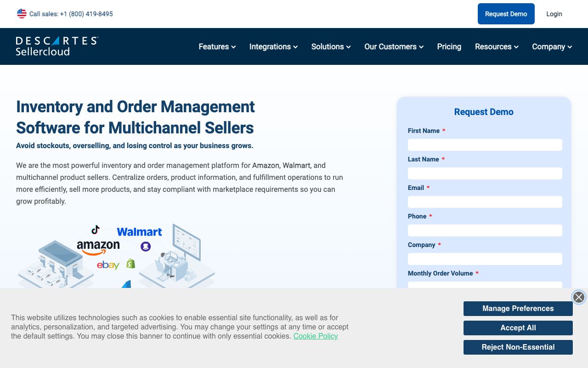588x368 pixels.
Task: Focus the Last Name field
Action: [485, 173]
